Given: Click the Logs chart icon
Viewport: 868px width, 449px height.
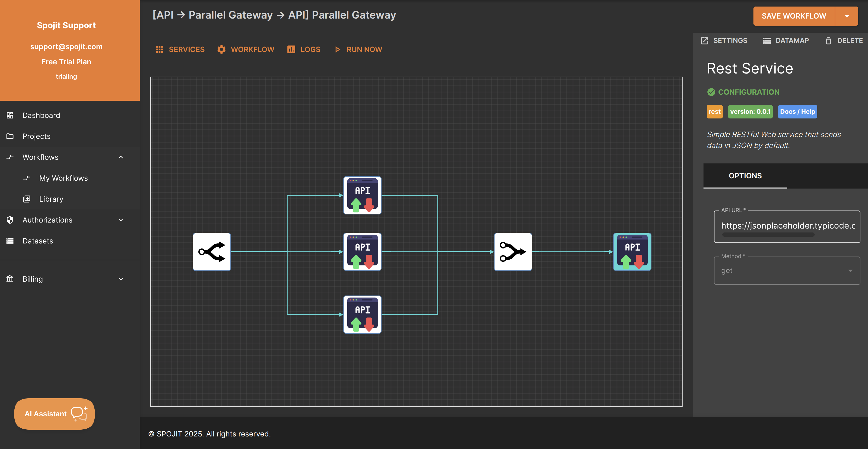Looking at the screenshot, I should [x=291, y=49].
